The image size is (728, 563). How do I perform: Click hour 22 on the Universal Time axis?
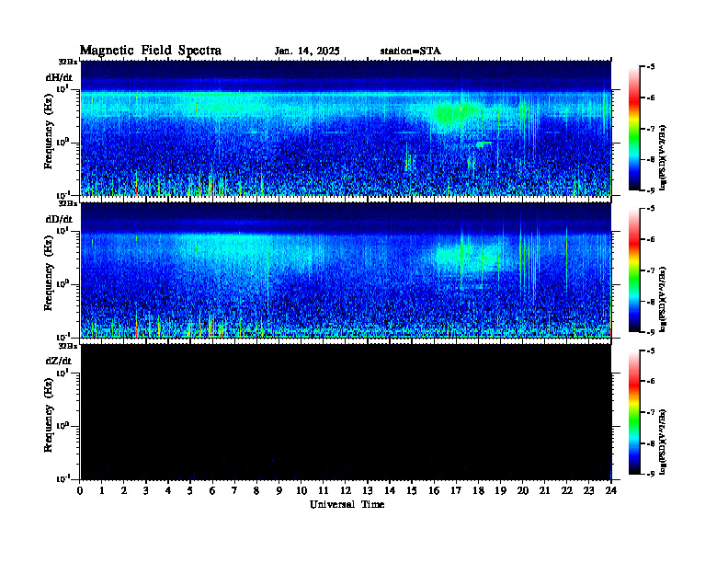click(x=567, y=490)
